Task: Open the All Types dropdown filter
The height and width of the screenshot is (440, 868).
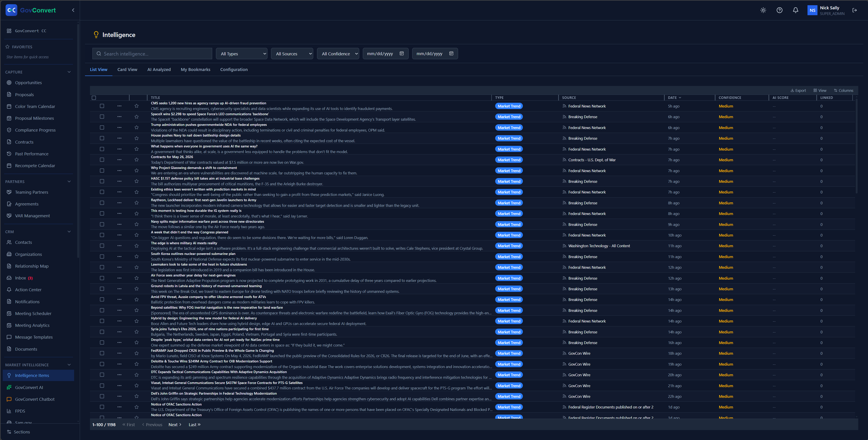Action: [242, 54]
